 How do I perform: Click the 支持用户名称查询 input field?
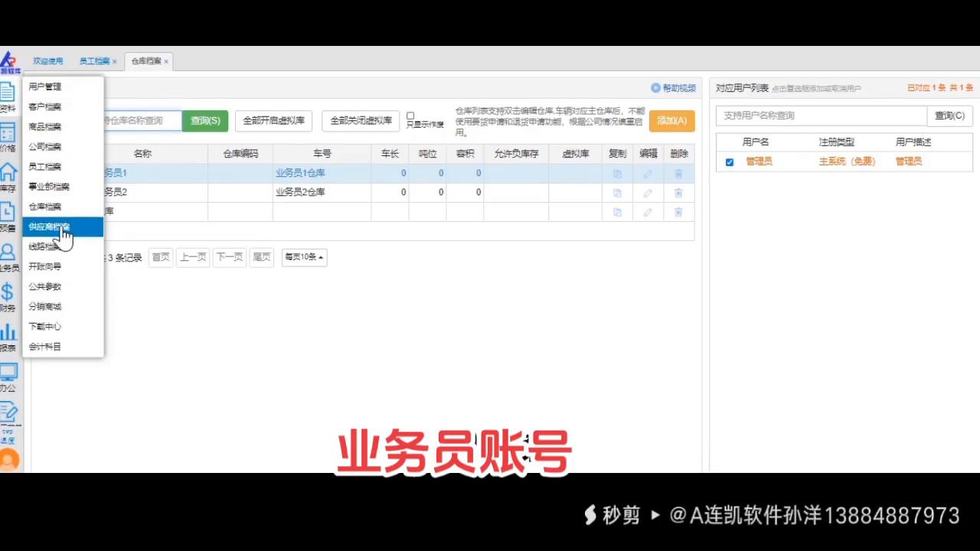819,116
